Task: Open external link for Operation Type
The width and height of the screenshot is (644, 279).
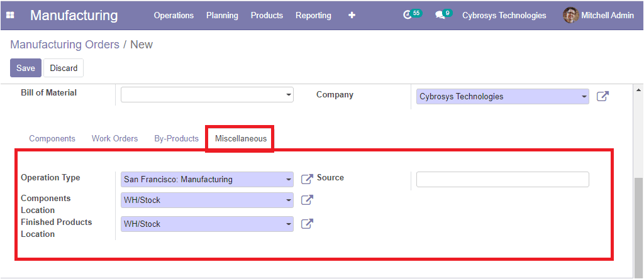Action: click(x=307, y=179)
